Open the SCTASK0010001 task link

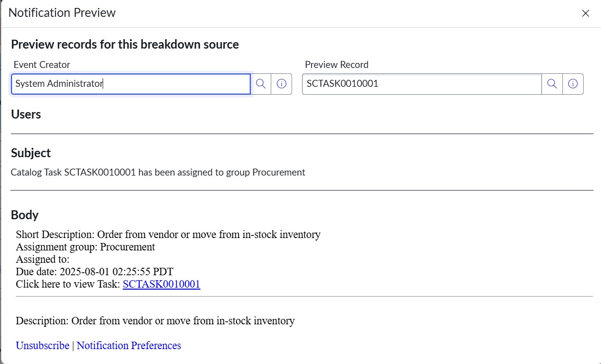point(161,284)
